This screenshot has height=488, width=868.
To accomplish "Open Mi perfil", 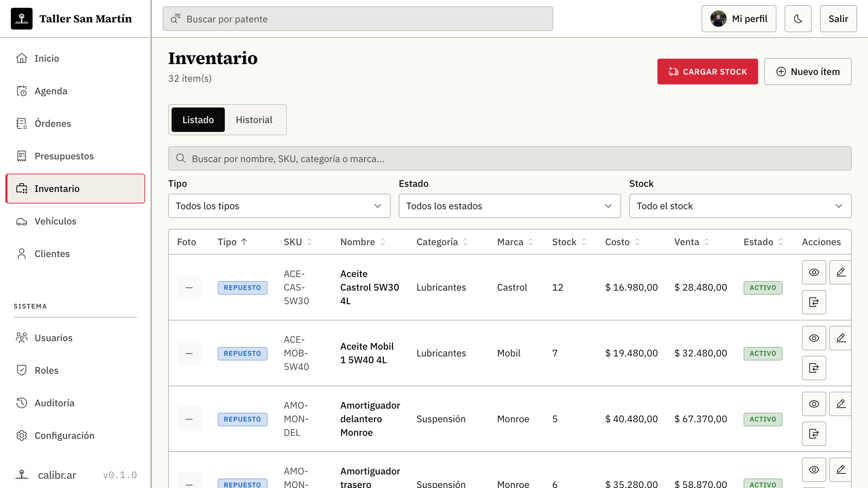I will pos(739,19).
